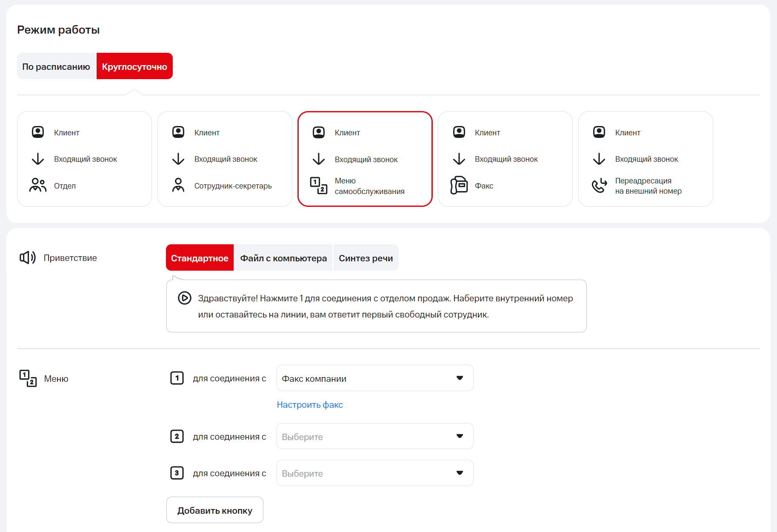Play the standard greeting audio
This screenshot has height=532, width=777.
coord(184,298)
